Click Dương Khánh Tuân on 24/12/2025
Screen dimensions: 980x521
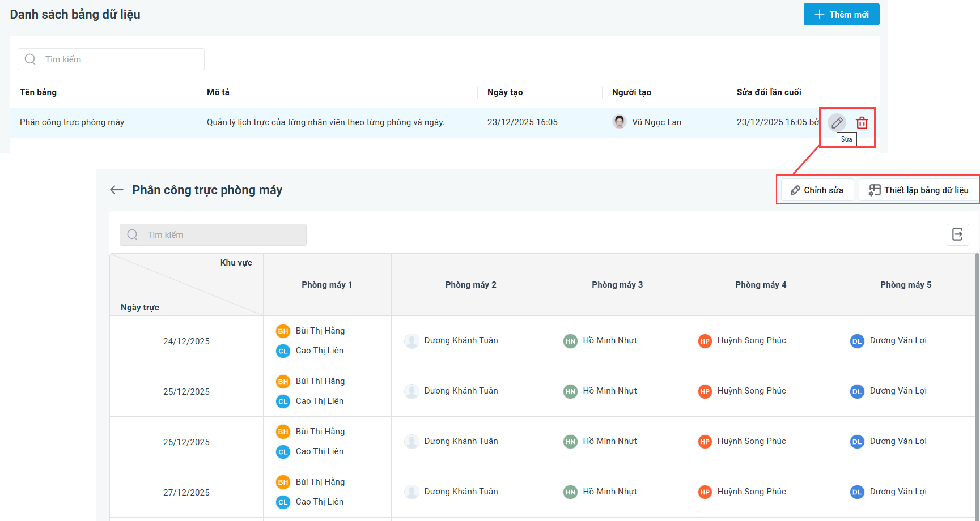click(461, 340)
